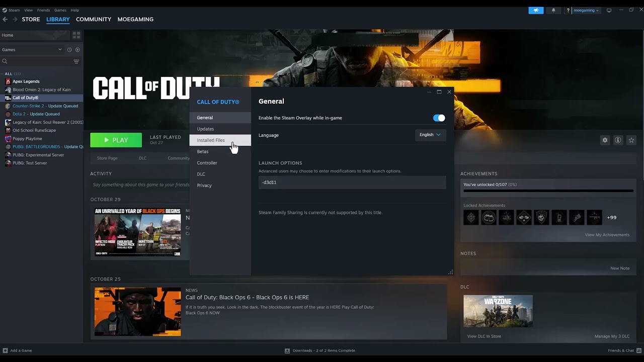
Task: Open the Privacy properties section
Action: tap(220, 186)
